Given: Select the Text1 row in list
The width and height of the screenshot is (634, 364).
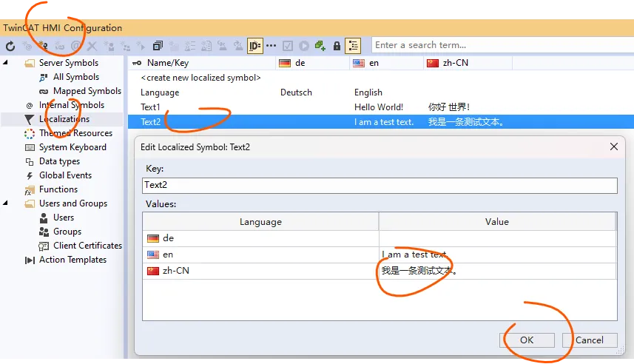Looking at the screenshot, I should tap(381, 107).
